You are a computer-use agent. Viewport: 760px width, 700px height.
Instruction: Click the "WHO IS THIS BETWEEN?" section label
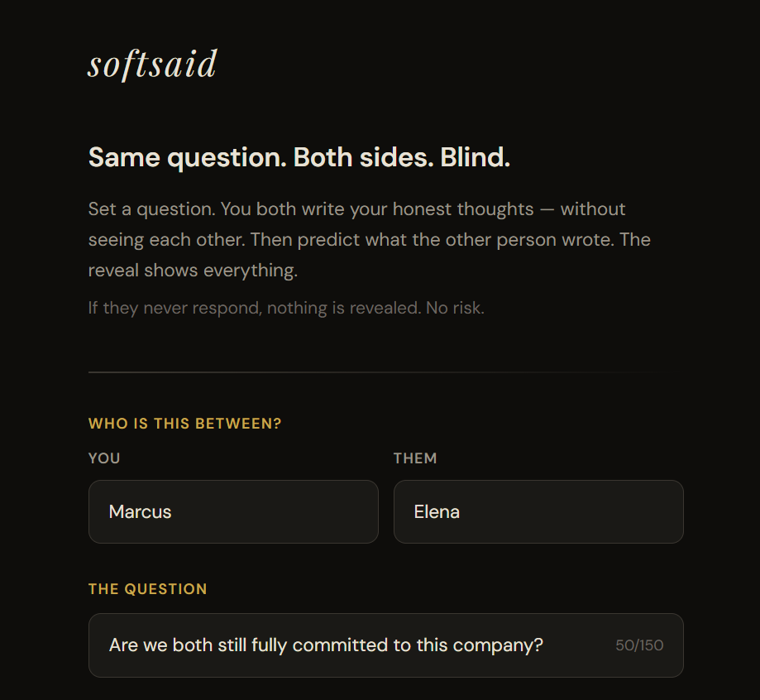(x=184, y=423)
